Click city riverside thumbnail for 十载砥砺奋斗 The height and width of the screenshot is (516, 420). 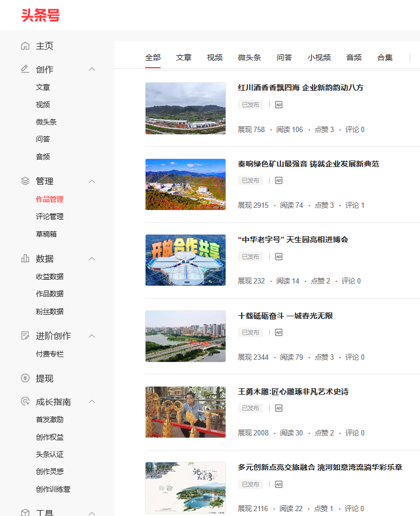[186, 336]
